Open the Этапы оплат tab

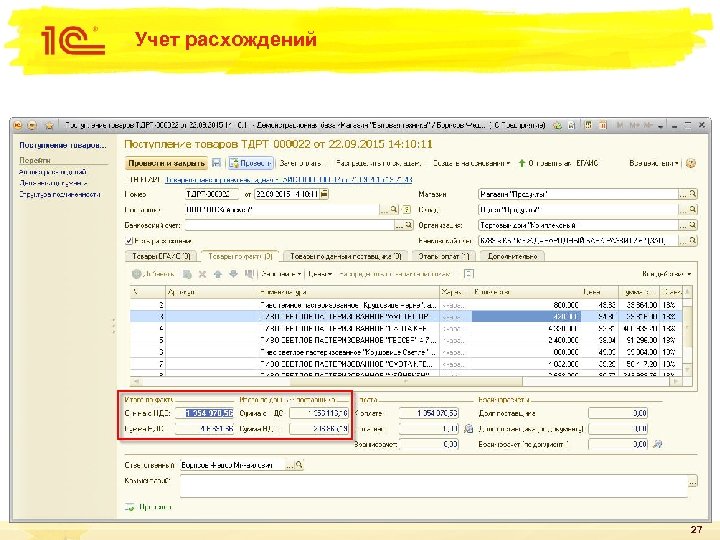(444, 256)
